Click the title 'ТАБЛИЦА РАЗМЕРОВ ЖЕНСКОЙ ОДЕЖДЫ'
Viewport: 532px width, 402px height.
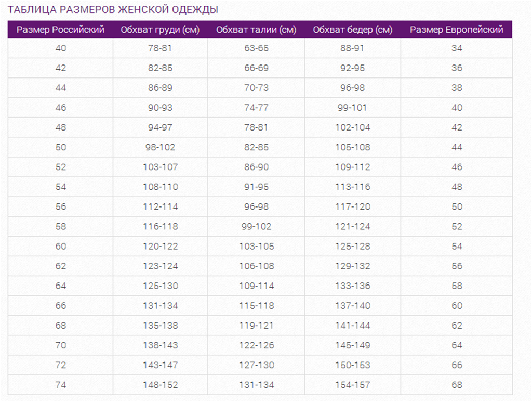(x=113, y=10)
